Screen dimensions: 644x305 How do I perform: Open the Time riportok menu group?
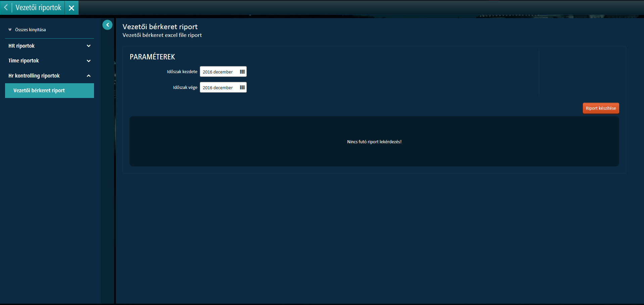pos(24,61)
